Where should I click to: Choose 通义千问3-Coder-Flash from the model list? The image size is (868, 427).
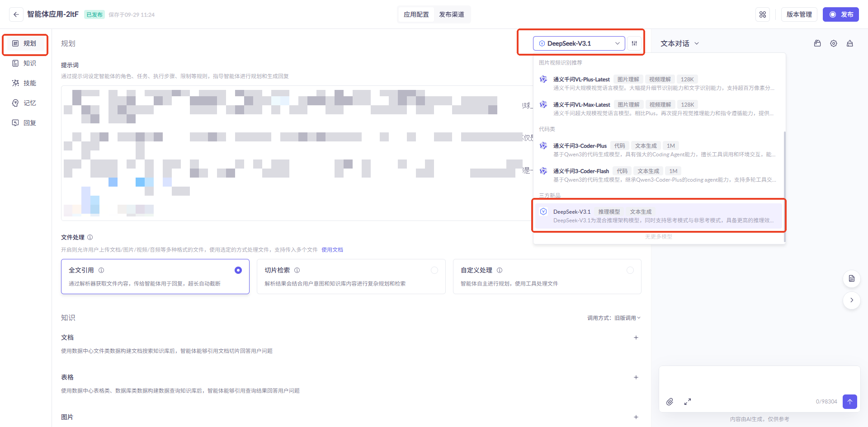click(x=658, y=175)
